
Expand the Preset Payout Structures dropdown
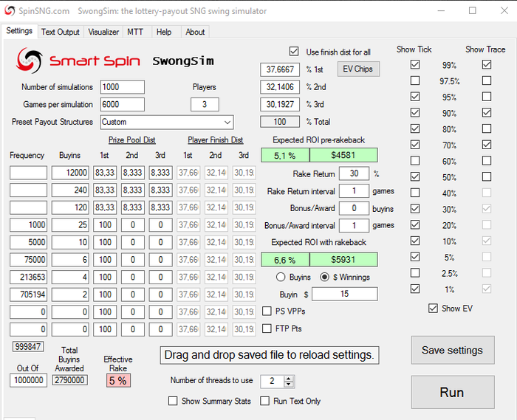227,123
